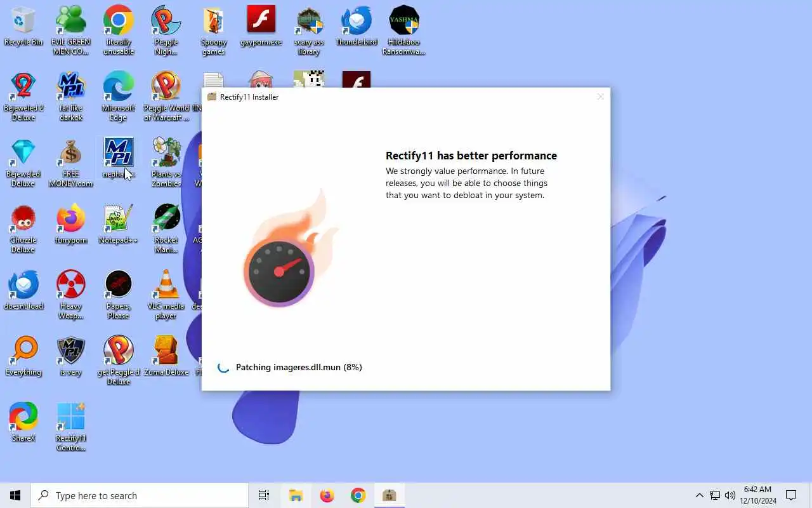Open File Explorer from the taskbar
The width and height of the screenshot is (812, 508).
click(296, 495)
